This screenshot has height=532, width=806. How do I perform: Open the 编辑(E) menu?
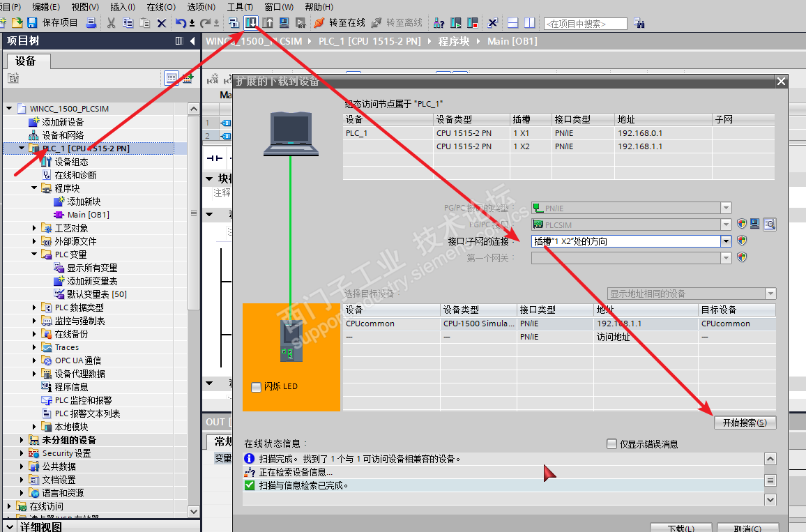coord(46,7)
